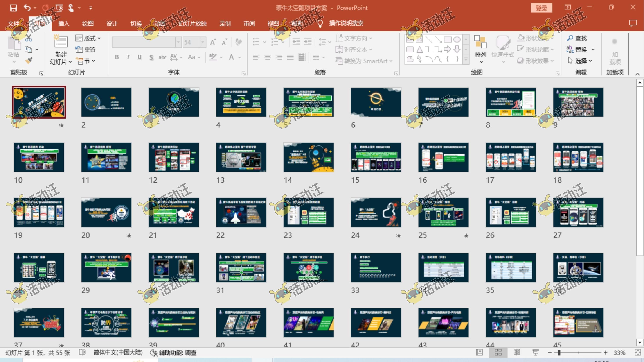Align text right
This screenshot has height=362, width=644.
click(x=279, y=57)
